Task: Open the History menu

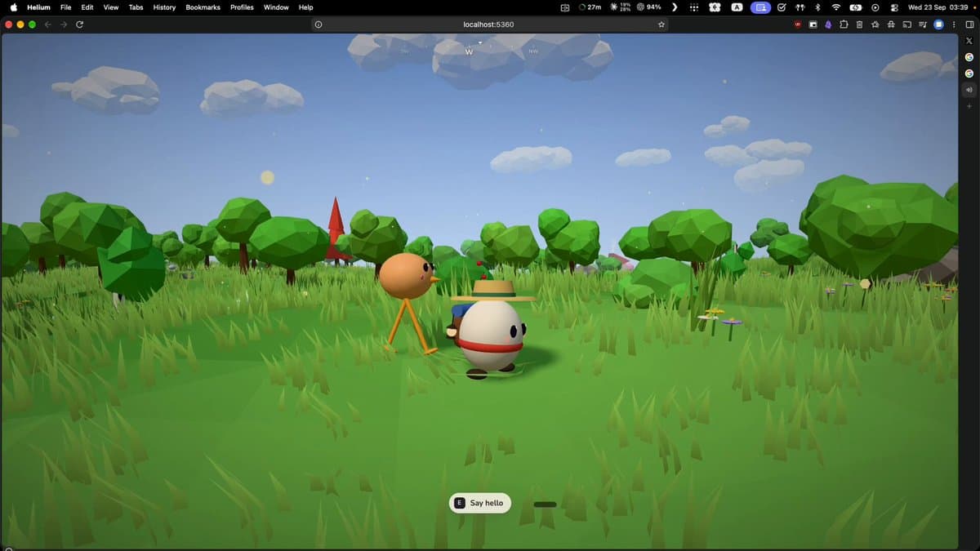Action: [x=164, y=7]
